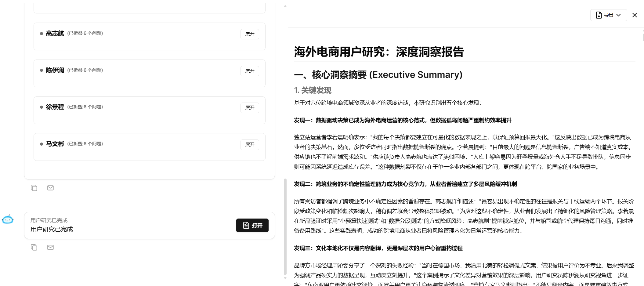Click 展开 for 徐景程
Image resolution: width=644 pixels, height=286 pixels.
(x=250, y=108)
